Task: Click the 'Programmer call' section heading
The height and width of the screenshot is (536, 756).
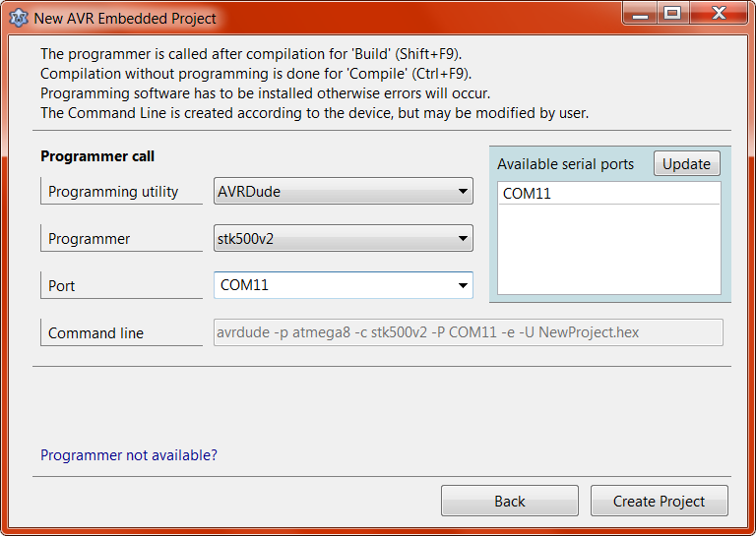Action: 97,156
